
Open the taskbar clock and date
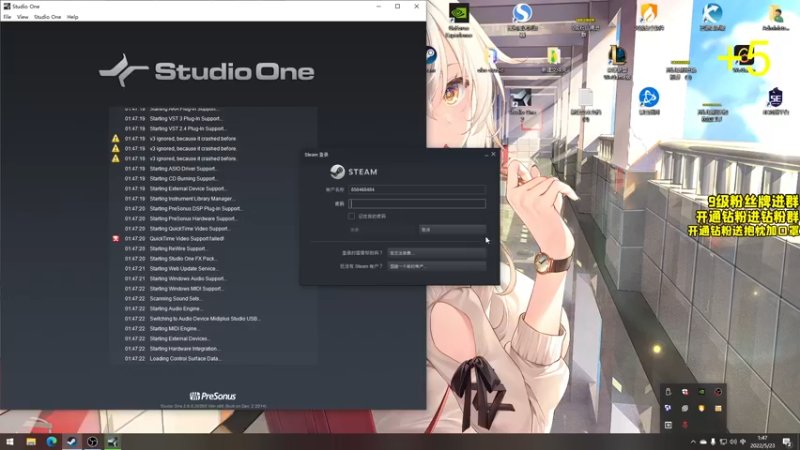pos(763,442)
